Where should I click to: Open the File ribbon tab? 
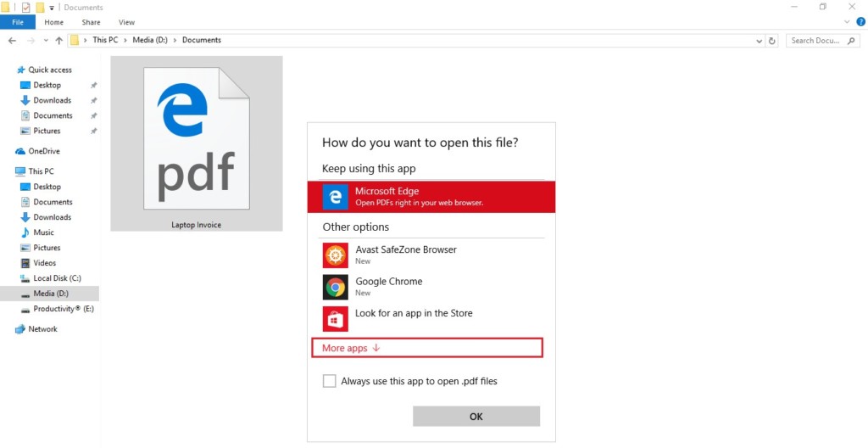point(18,22)
